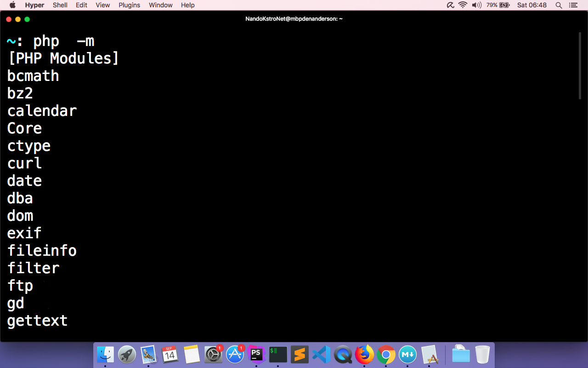Viewport: 588px width, 368px height.
Task: Open Visual Studio Code in the dock
Action: [x=321, y=355]
